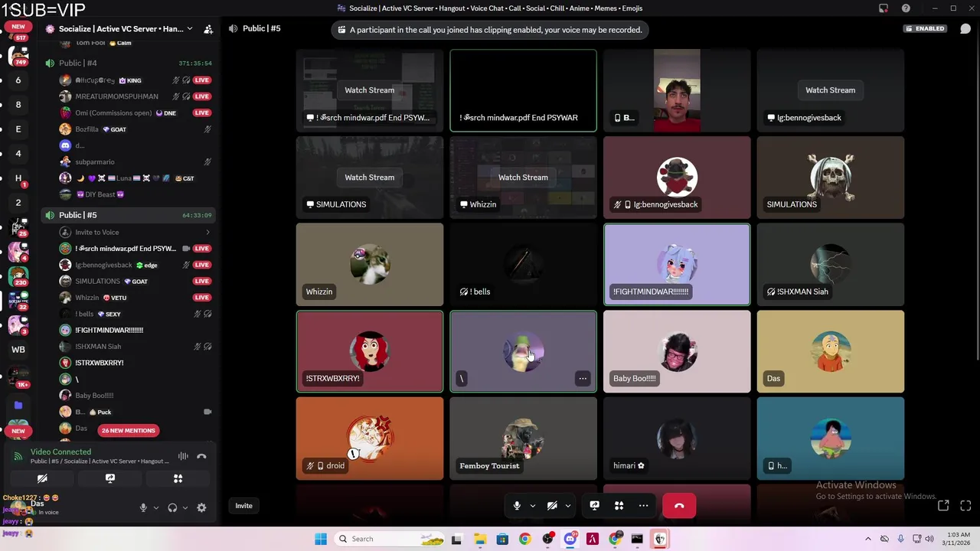The height and width of the screenshot is (551, 980).
Task: Watch the SIMULATIONS stream tile
Action: click(x=369, y=178)
